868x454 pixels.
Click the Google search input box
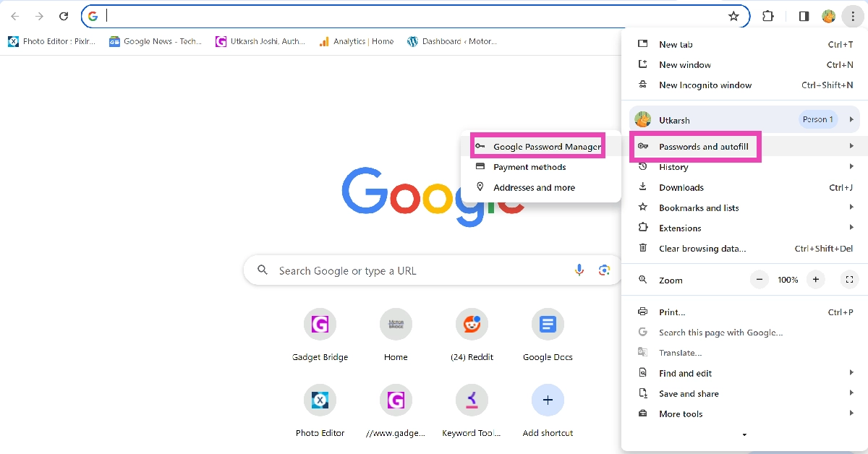(420, 270)
